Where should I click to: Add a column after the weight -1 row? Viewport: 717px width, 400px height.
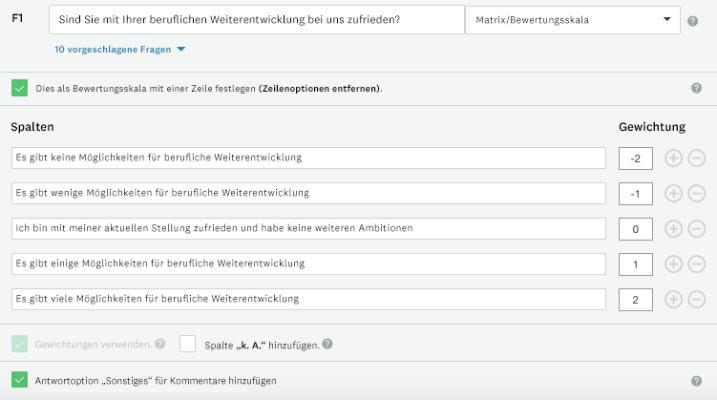[673, 193]
